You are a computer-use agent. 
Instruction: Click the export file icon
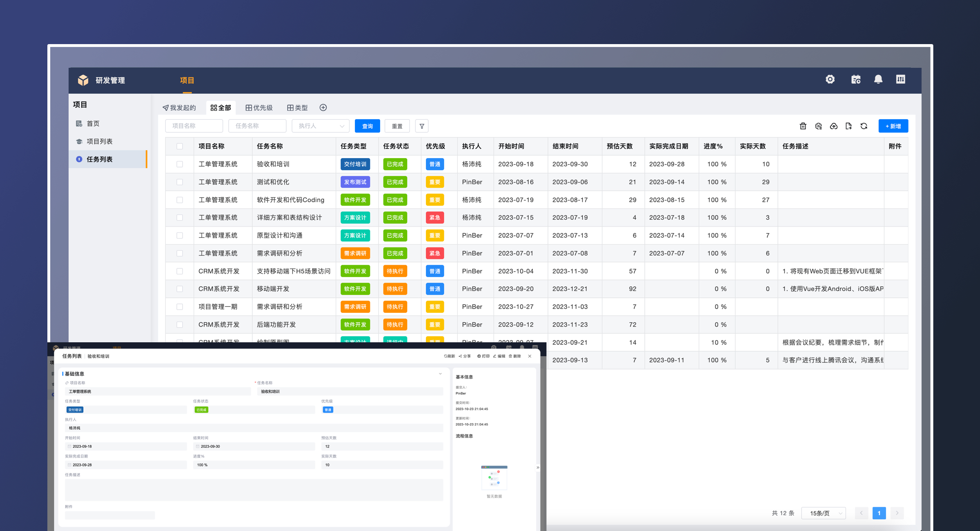point(849,126)
